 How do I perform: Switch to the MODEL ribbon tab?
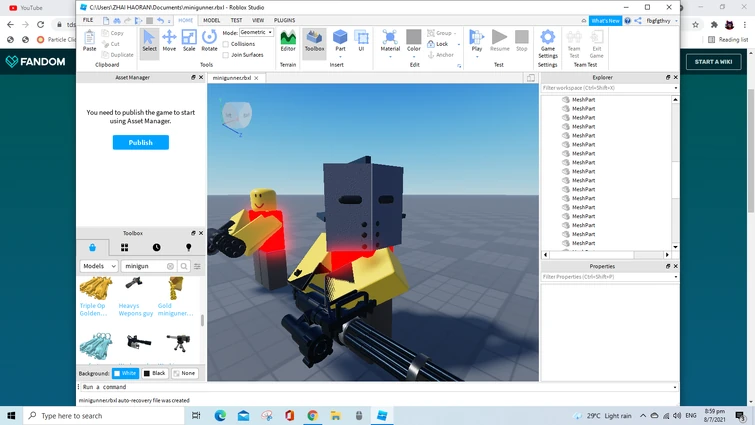[211, 20]
